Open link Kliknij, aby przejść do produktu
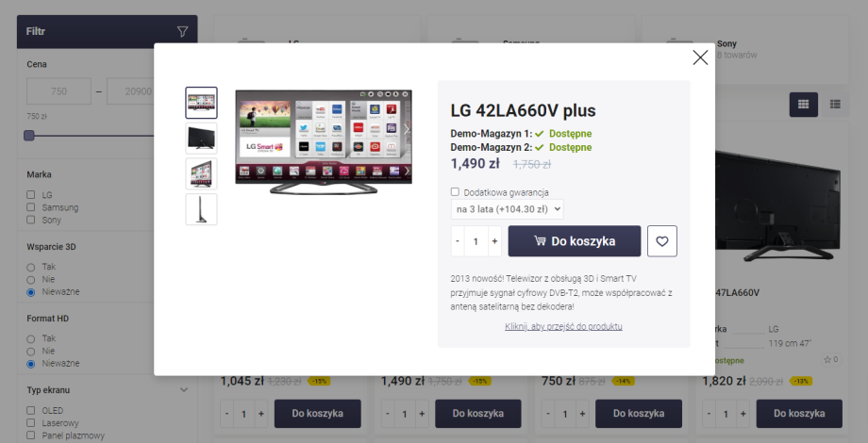 coord(563,326)
